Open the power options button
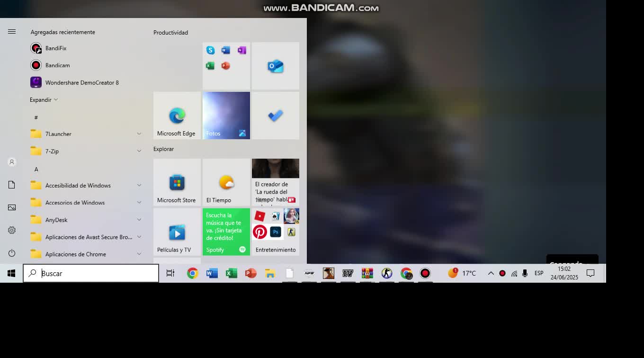The height and width of the screenshot is (358, 644). pos(12,253)
